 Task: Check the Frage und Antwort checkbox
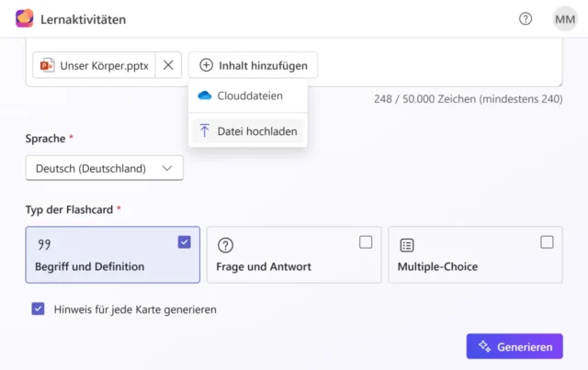tap(366, 242)
